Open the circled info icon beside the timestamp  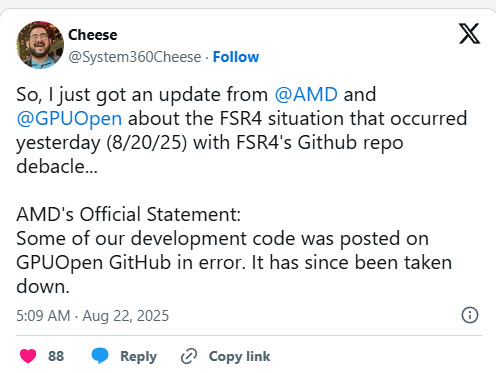(470, 315)
